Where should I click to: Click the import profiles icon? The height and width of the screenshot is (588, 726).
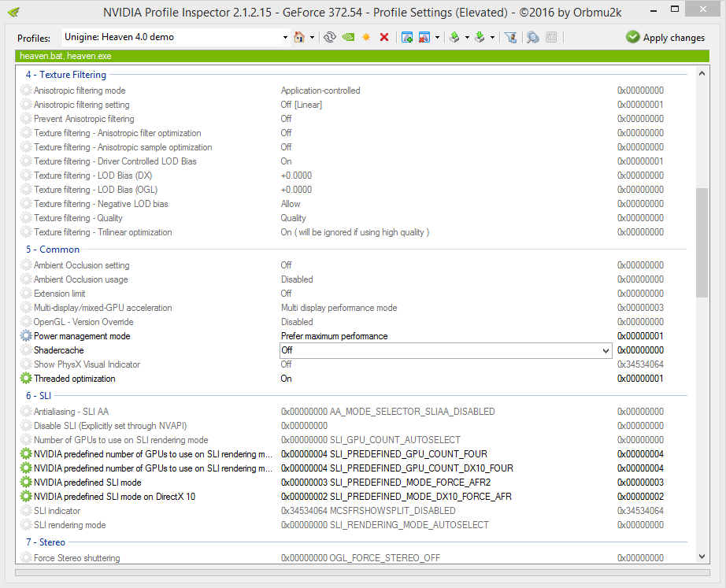click(480, 37)
